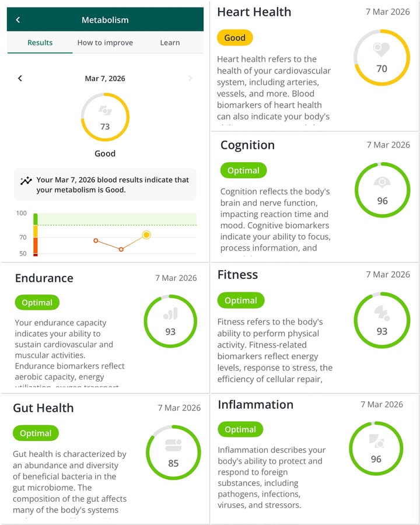Tap the Fitness score circle icon
Image resolution: width=420 pixels, height=525 pixels.
tap(382, 320)
